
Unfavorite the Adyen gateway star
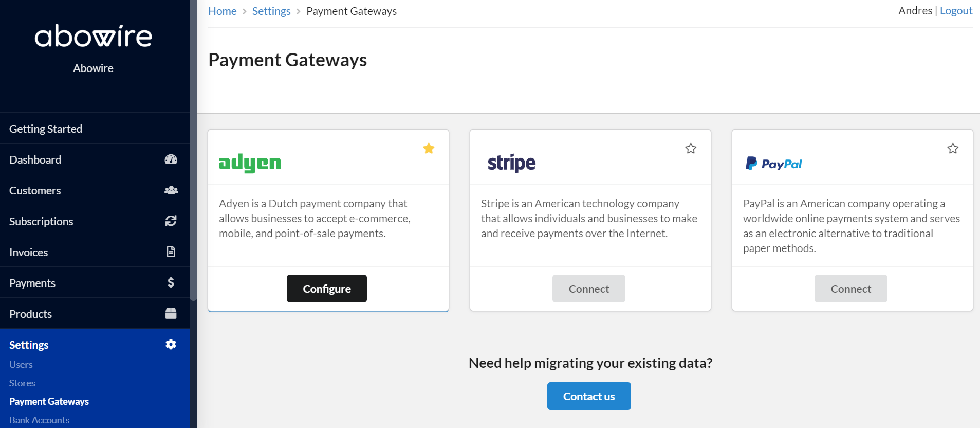click(429, 149)
